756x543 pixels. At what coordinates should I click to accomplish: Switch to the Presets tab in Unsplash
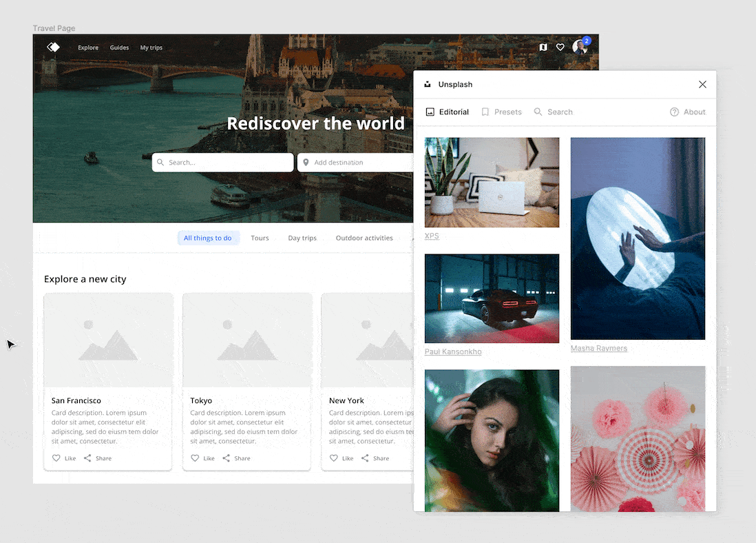point(501,112)
